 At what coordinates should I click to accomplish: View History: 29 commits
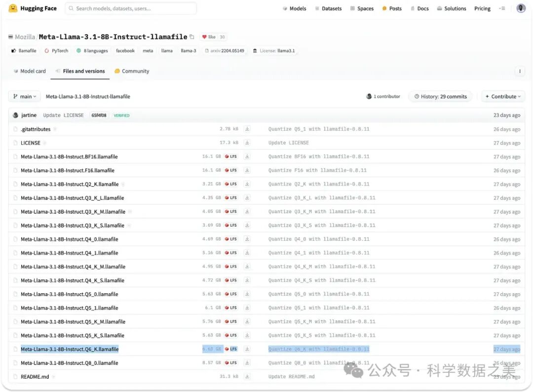click(440, 97)
